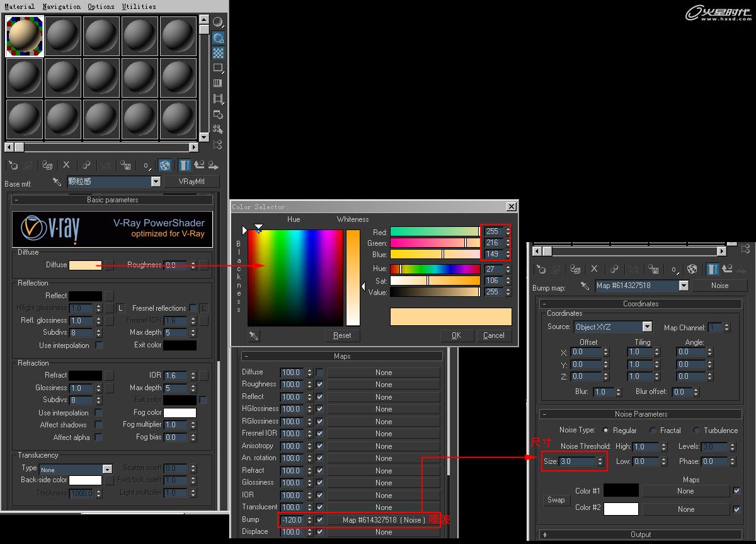Viewport: 756px width, 544px height.
Task: Click the Noise Size input field
Action: coord(577,461)
